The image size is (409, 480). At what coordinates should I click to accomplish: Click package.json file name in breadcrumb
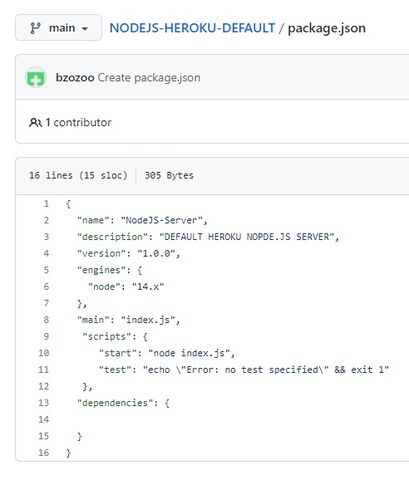tap(327, 28)
